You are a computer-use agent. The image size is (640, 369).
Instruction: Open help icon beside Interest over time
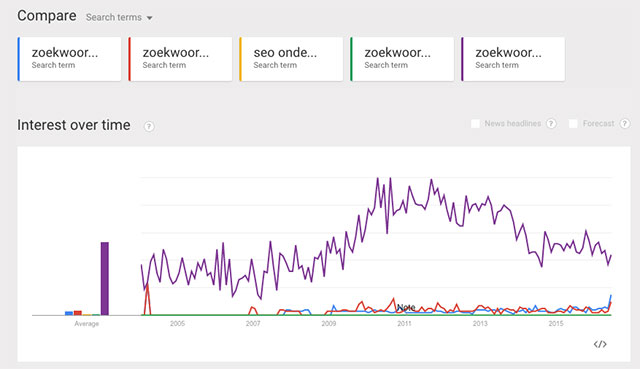coord(149,127)
